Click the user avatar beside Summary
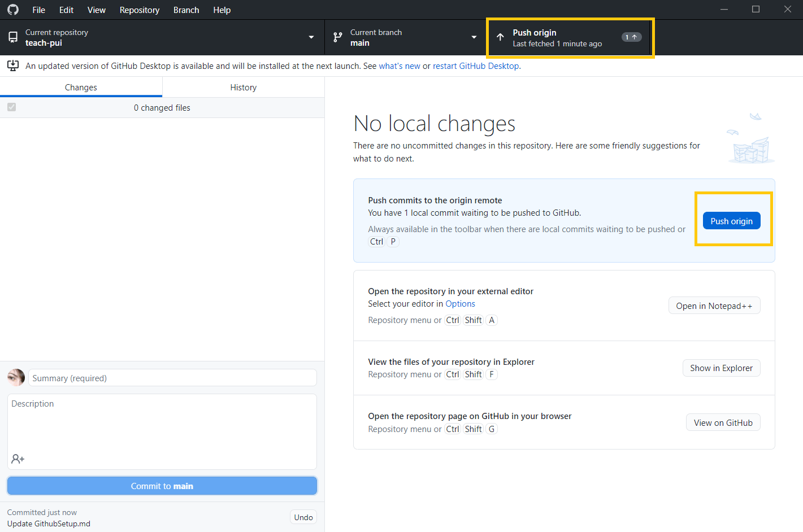Screen dimensions: 803x532 [16, 377]
